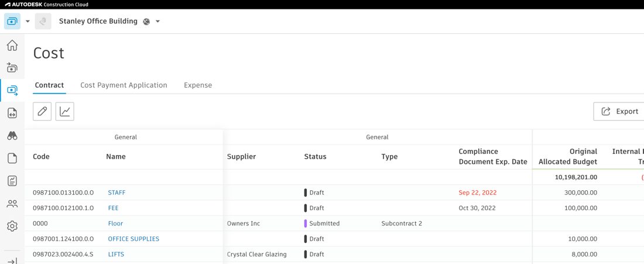
Task: Open the binoculars Forecast icon in the sidebar
Action: tap(12, 135)
